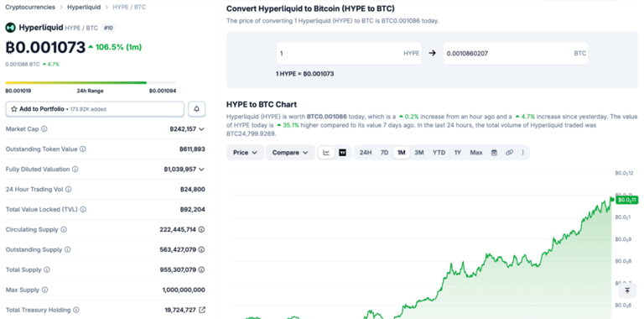Click the chart link share icon
This screenshot has width=644, height=319.
509,153
